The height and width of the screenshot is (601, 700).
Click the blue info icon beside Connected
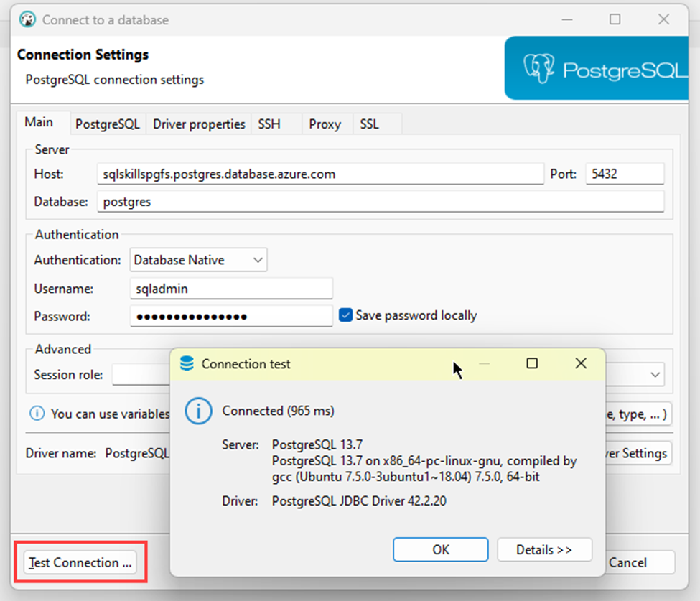(x=198, y=411)
